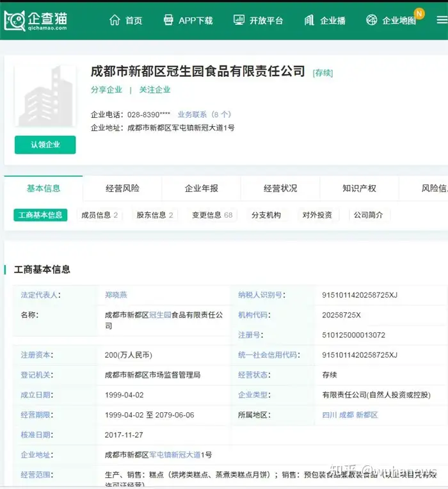Click registration number 510125000013072
Viewport: 448px width, 489px height.
click(x=353, y=335)
